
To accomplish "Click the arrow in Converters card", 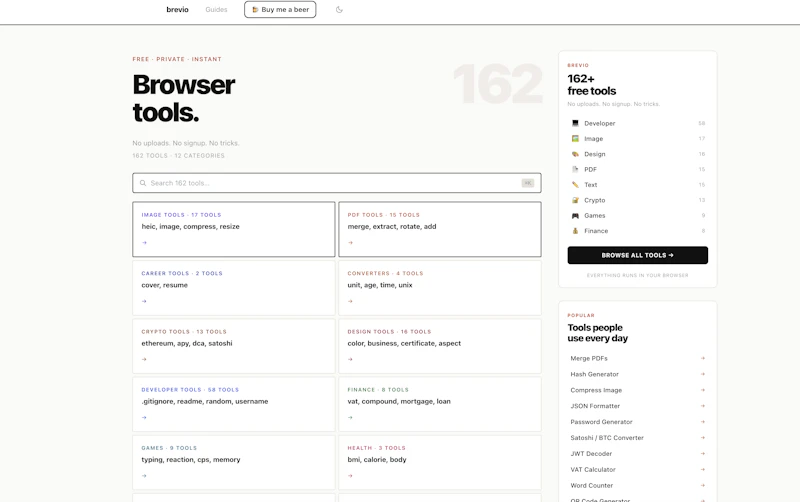I will click(351, 302).
